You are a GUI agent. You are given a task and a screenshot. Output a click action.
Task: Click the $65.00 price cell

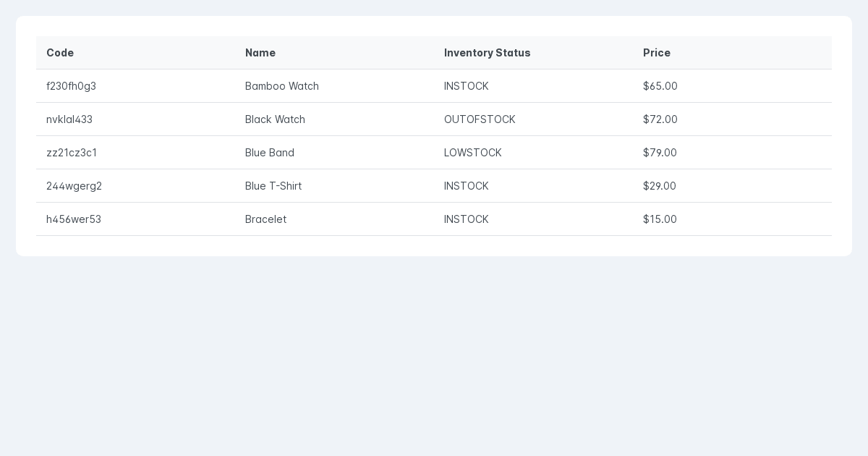[x=732, y=86]
